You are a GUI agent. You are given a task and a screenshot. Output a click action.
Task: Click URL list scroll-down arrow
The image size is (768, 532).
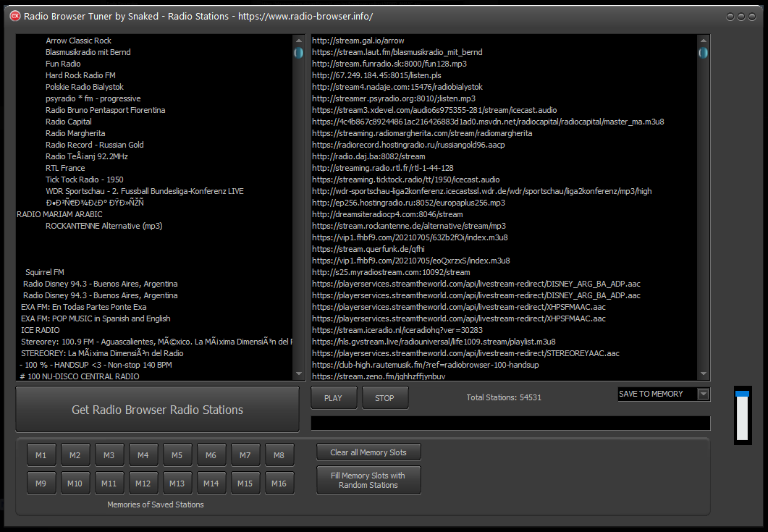pos(704,373)
